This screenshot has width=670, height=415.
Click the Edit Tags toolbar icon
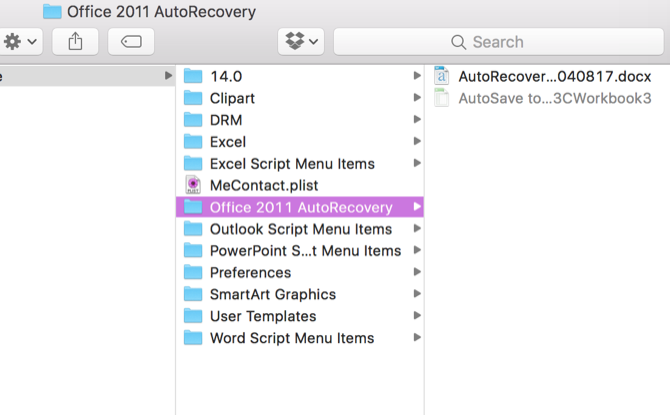point(131,42)
